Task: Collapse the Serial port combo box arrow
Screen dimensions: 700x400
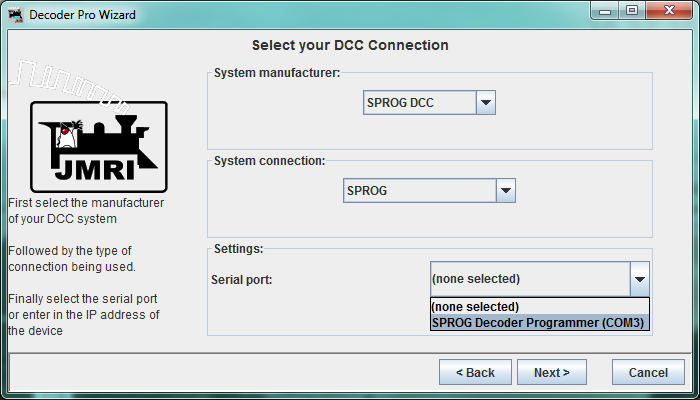Action: tap(640, 279)
